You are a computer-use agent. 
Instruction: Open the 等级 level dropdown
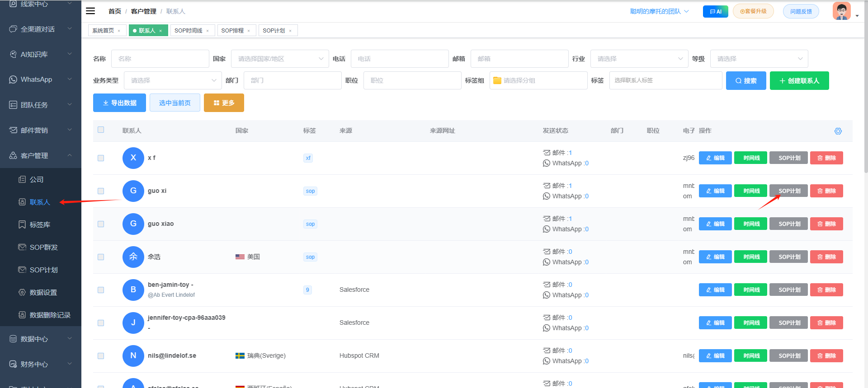coord(759,59)
